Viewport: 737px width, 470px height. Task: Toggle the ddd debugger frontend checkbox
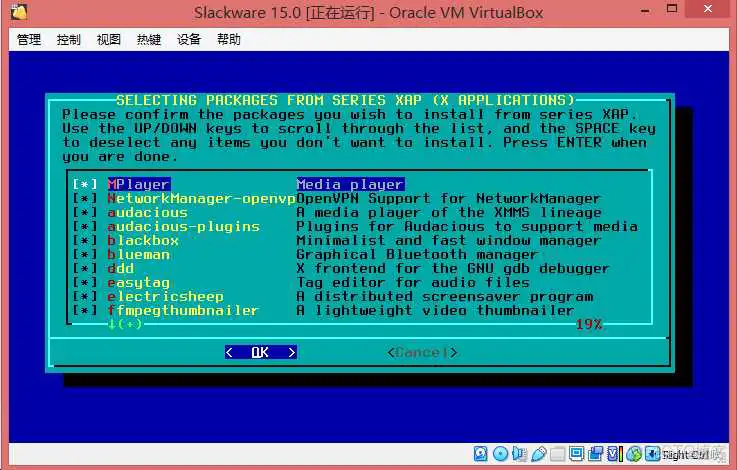click(x=85, y=268)
